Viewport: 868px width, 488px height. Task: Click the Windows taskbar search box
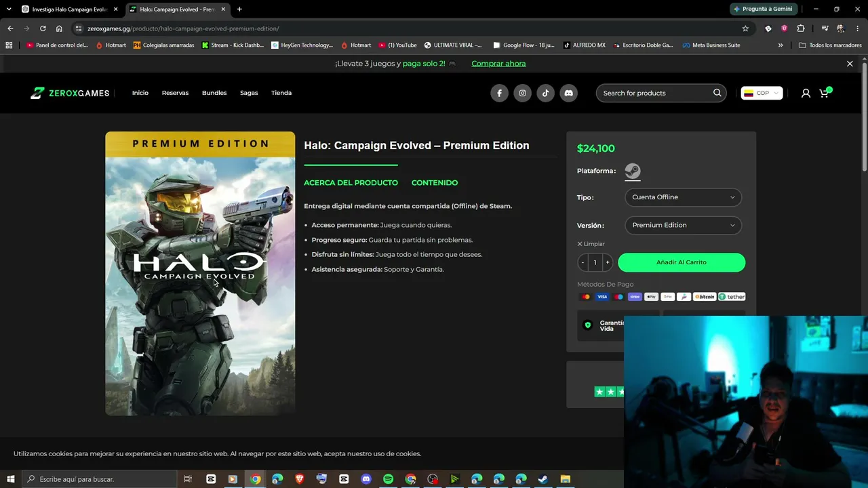coord(100,479)
